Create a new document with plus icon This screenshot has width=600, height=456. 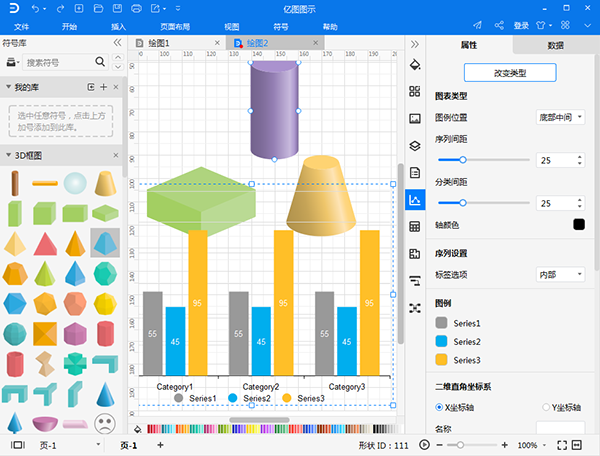79,8
